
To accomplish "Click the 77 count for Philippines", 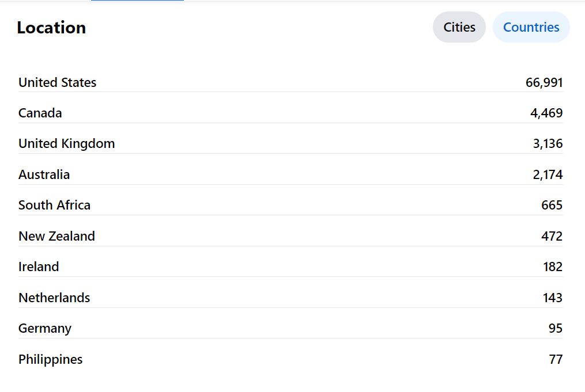I will pyautogui.click(x=556, y=359).
